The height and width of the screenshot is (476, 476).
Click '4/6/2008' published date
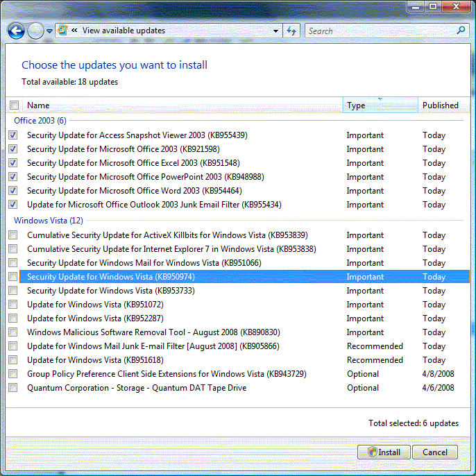click(x=438, y=388)
